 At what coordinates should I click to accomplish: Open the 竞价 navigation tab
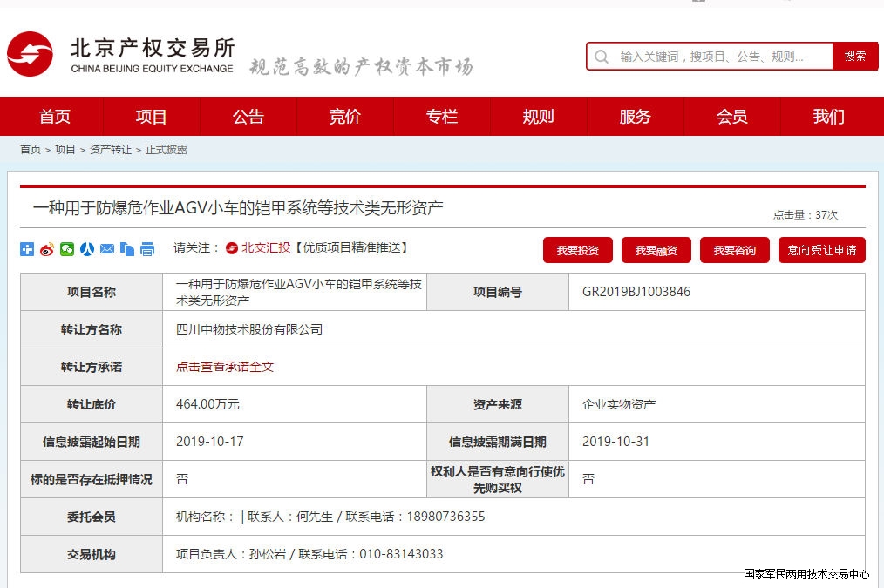[x=345, y=116]
